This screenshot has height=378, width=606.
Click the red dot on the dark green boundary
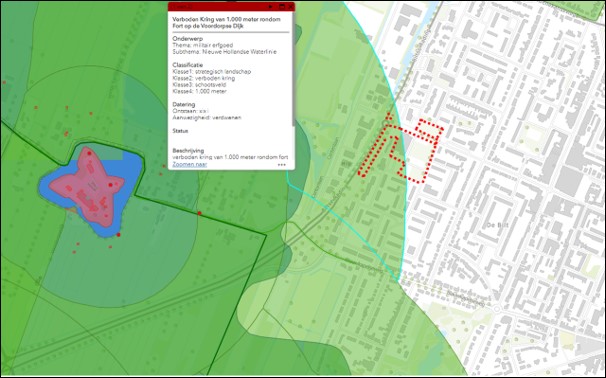[x=199, y=213]
